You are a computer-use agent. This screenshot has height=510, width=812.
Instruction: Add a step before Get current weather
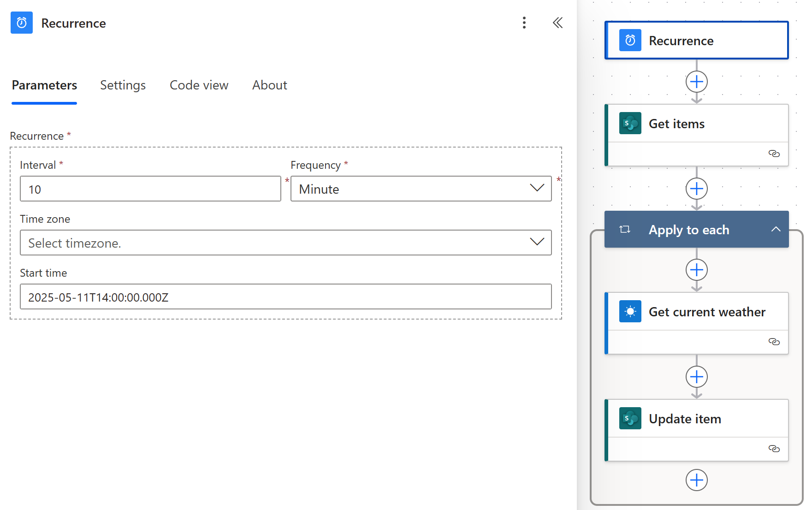(x=696, y=270)
